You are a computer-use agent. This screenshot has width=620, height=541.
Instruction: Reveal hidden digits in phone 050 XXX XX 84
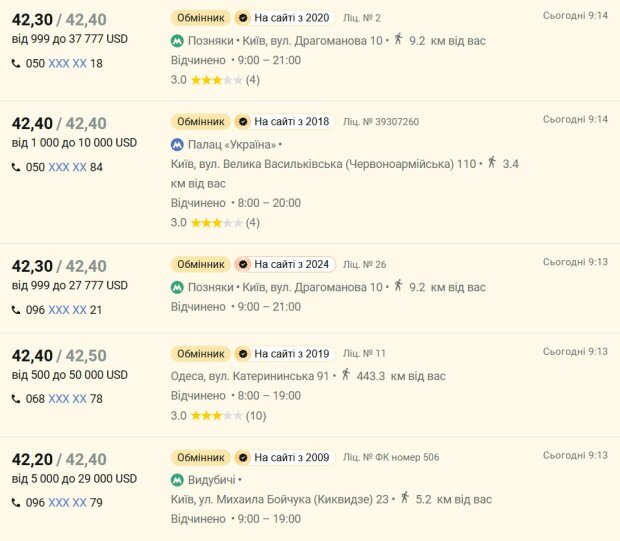click(x=67, y=167)
